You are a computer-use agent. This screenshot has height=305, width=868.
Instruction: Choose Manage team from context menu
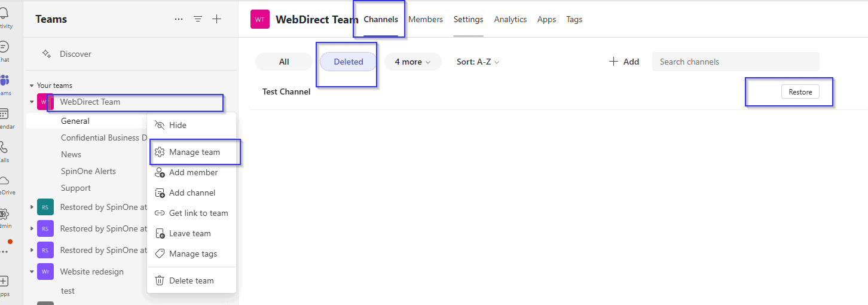[194, 152]
